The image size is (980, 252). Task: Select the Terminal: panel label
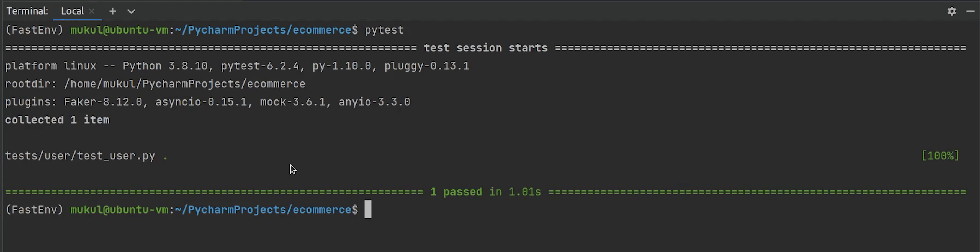point(27,11)
